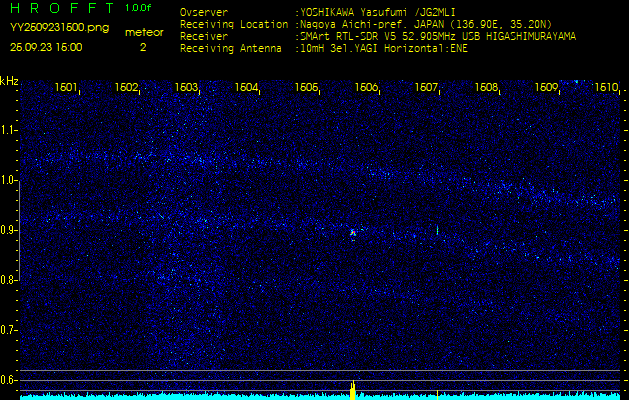This screenshot has width=629, height=400.
Task: Select the 1608 time marker
Action: tap(486, 88)
